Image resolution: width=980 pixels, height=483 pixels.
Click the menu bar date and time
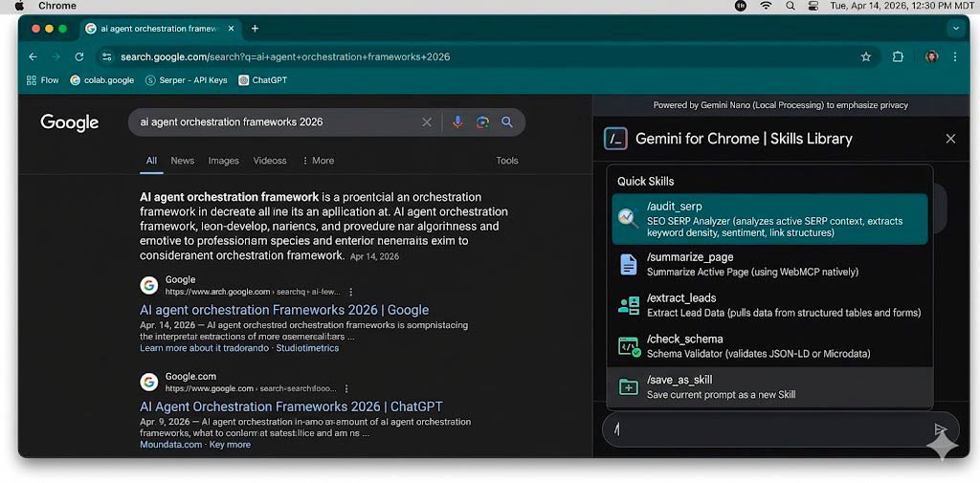(x=902, y=6)
